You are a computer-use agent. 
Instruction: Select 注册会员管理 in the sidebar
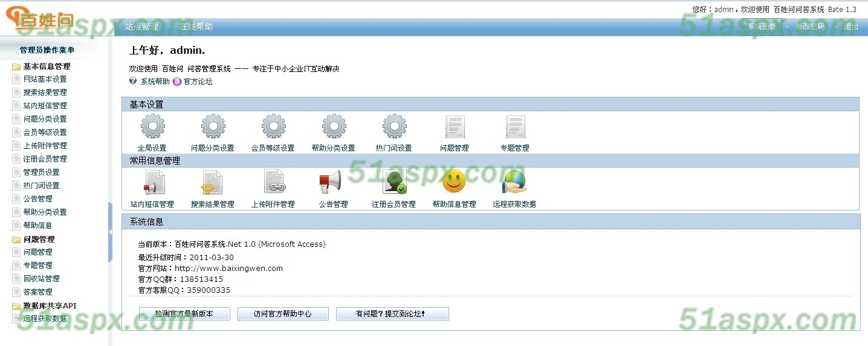click(45, 159)
